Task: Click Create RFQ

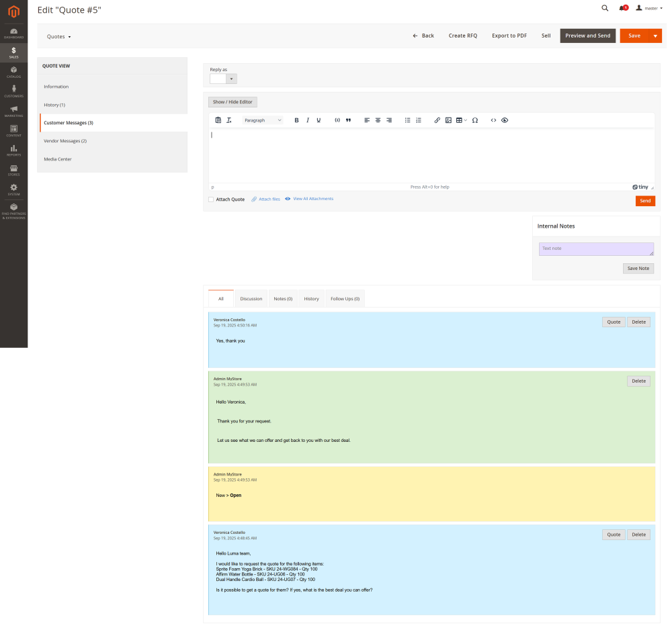Action: pos(463,36)
